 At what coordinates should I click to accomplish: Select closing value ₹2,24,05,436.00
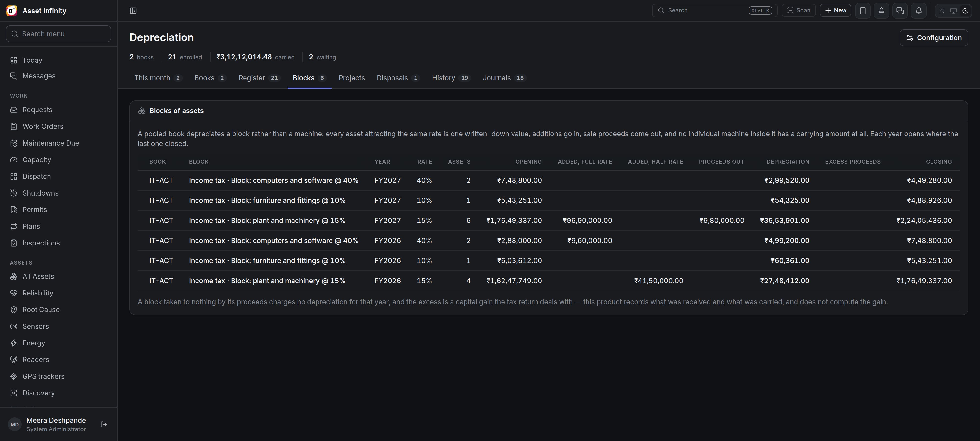924,221
